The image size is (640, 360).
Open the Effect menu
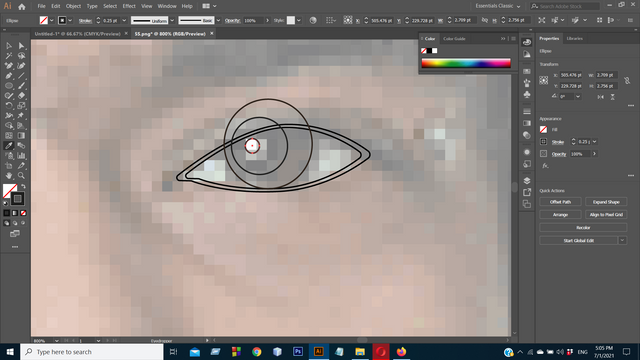pos(129,6)
